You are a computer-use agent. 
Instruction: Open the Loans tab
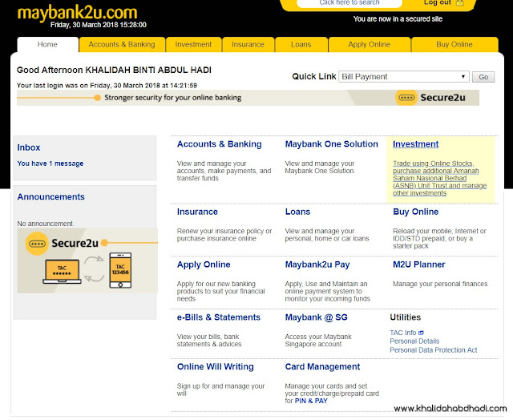point(301,45)
